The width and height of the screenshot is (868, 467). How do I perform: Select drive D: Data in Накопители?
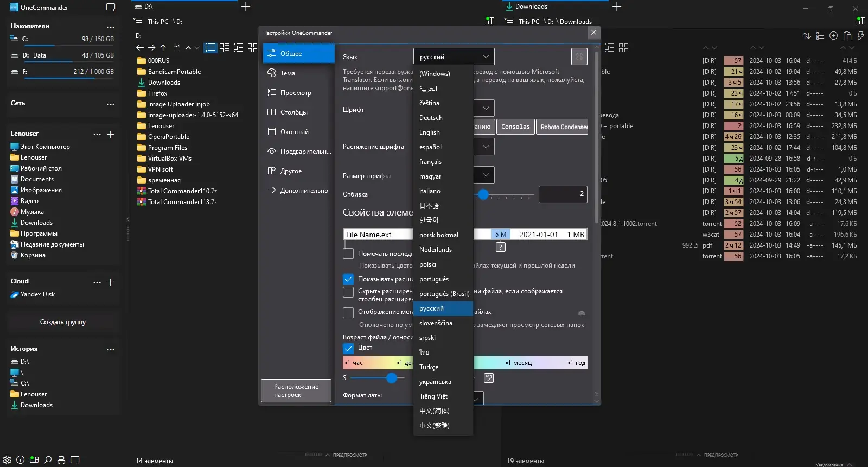[62, 55]
